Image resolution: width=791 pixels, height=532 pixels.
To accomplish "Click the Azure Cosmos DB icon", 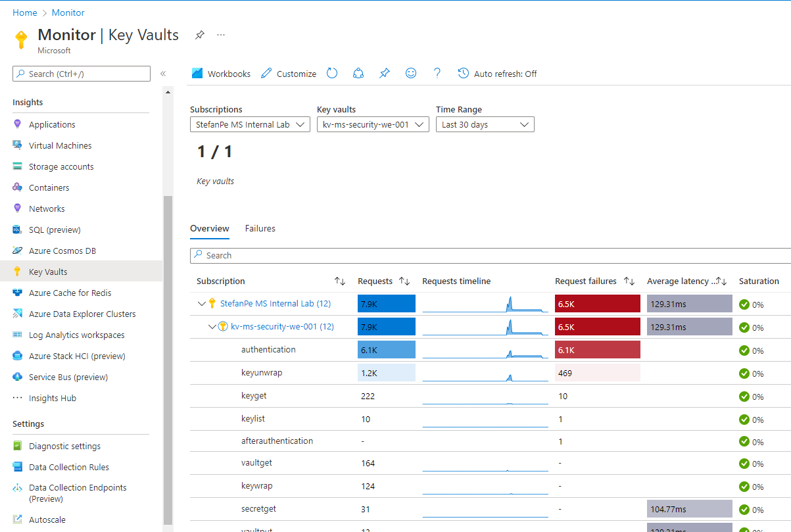I will [x=18, y=251].
